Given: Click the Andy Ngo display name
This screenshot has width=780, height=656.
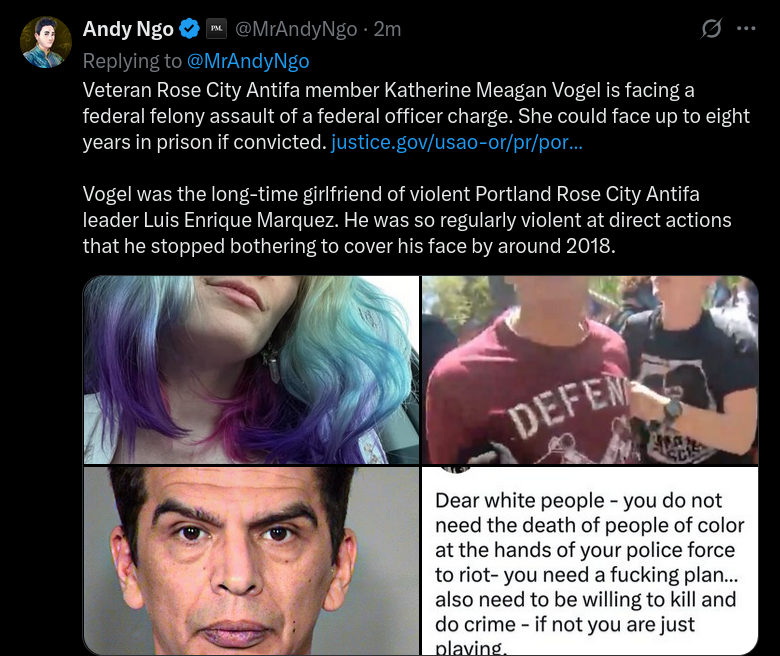Looking at the screenshot, I should [x=128, y=29].
